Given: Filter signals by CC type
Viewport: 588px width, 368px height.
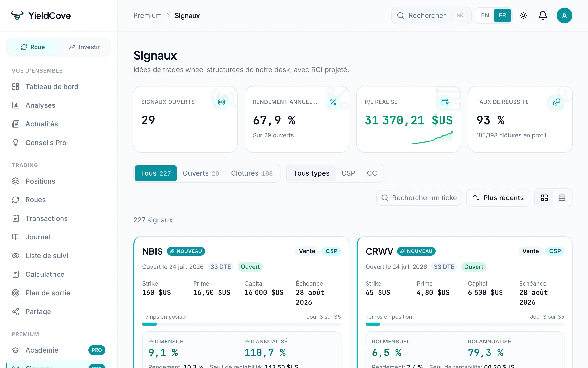Looking at the screenshot, I should 372,173.
